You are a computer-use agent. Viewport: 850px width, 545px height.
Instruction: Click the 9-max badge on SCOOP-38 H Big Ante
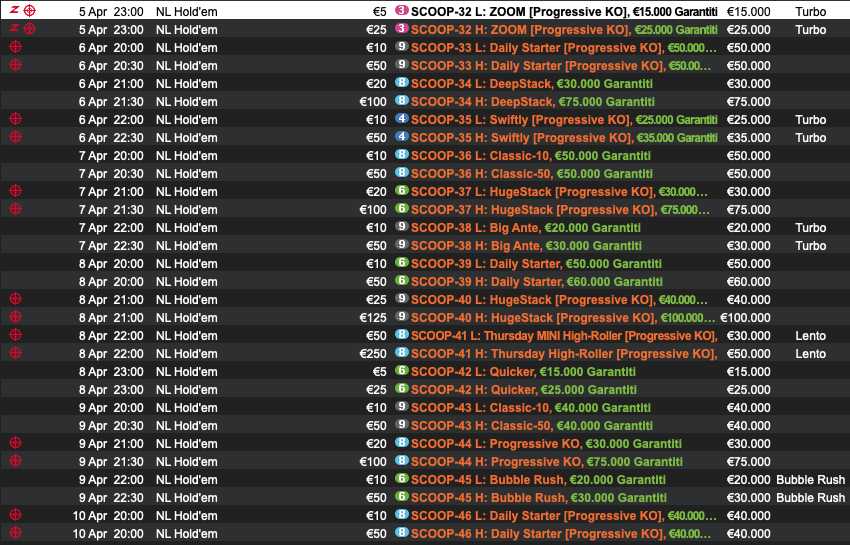coord(401,245)
